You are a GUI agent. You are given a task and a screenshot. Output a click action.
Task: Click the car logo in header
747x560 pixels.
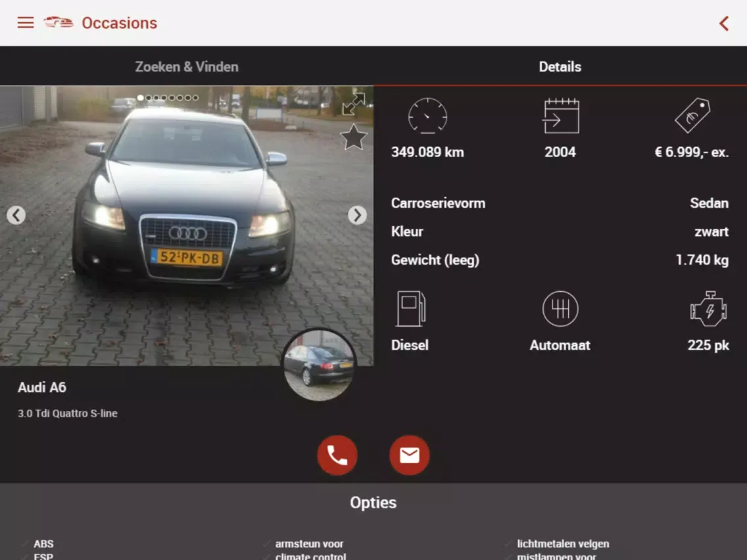tap(59, 22)
